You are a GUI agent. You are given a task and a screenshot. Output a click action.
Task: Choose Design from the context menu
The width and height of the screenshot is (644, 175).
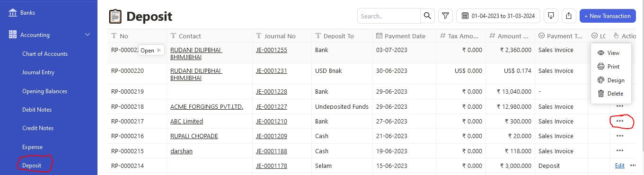(611, 80)
